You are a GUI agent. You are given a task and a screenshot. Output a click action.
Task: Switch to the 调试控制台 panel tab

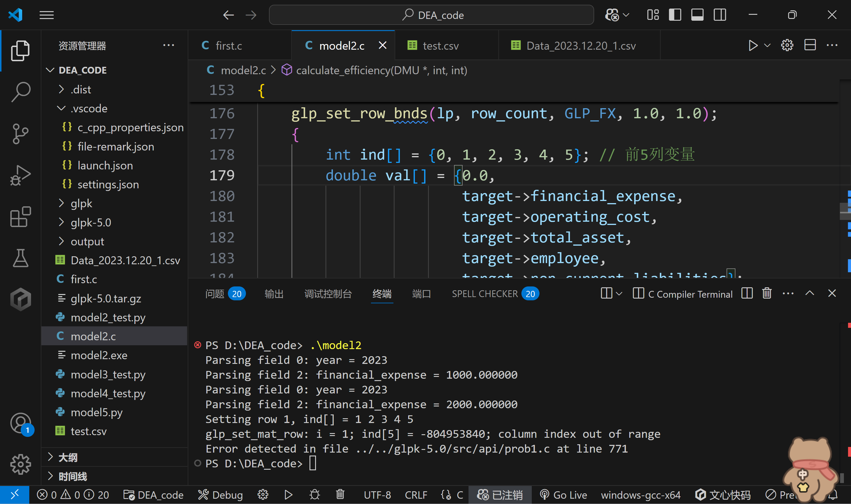[x=328, y=294]
